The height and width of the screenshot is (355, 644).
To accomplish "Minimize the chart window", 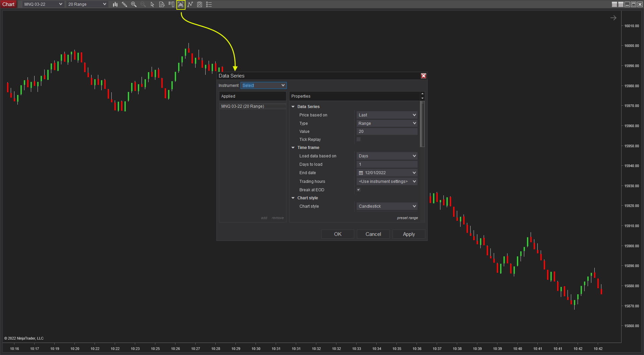I will click(x=627, y=4).
